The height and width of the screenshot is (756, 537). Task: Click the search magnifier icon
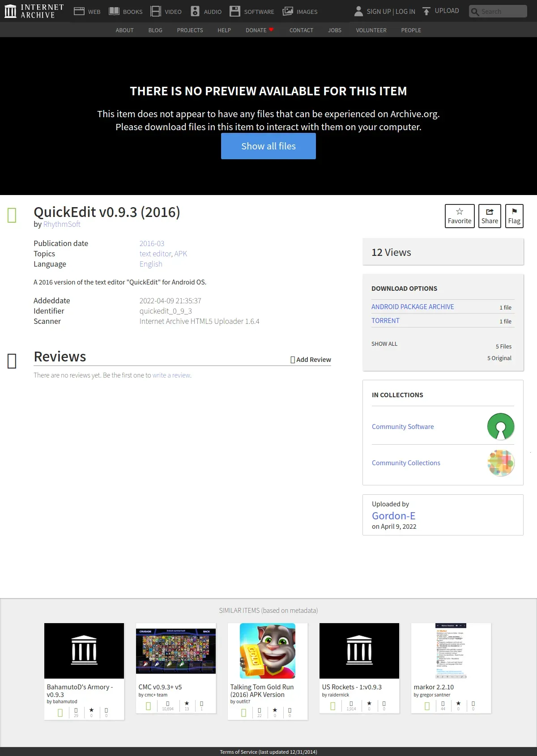point(475,12)
